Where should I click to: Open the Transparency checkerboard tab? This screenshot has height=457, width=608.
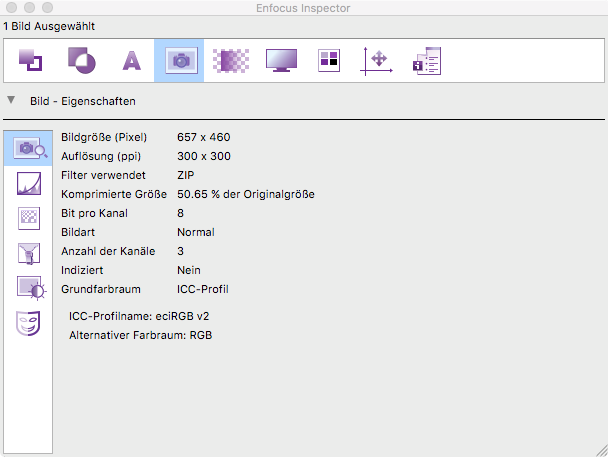pos(231,61)
